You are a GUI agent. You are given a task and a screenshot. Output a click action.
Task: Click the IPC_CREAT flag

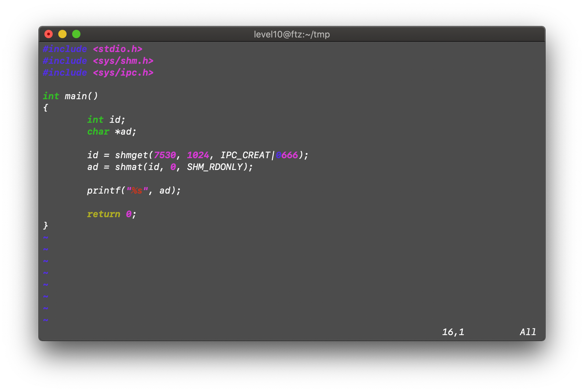click(x=245, y=155)
